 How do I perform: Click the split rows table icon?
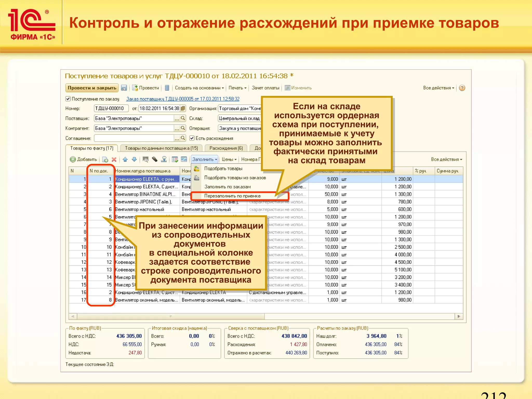[x=184, y=159]
